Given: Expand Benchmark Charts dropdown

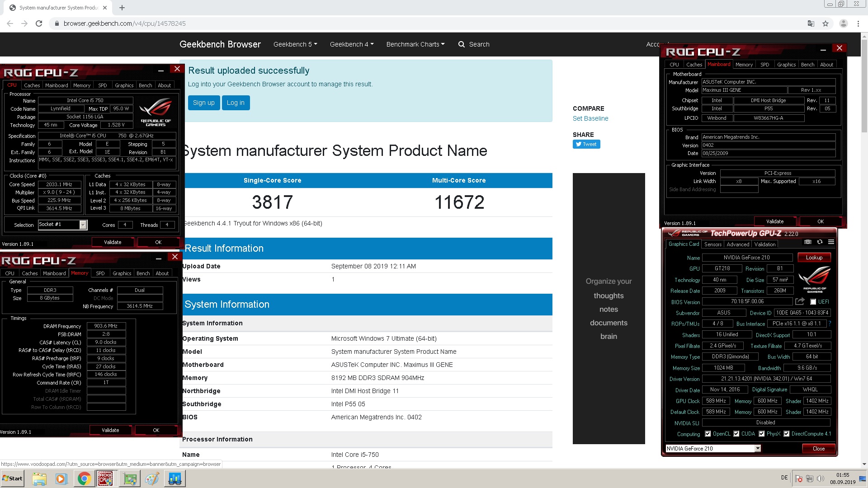Looking at the screenshot, I should click(x=415, y=44).
